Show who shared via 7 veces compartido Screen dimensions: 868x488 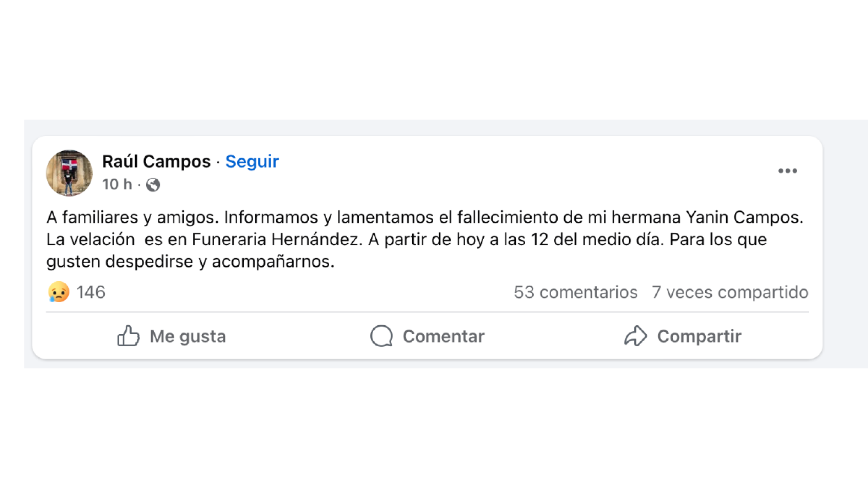(730, 292)
